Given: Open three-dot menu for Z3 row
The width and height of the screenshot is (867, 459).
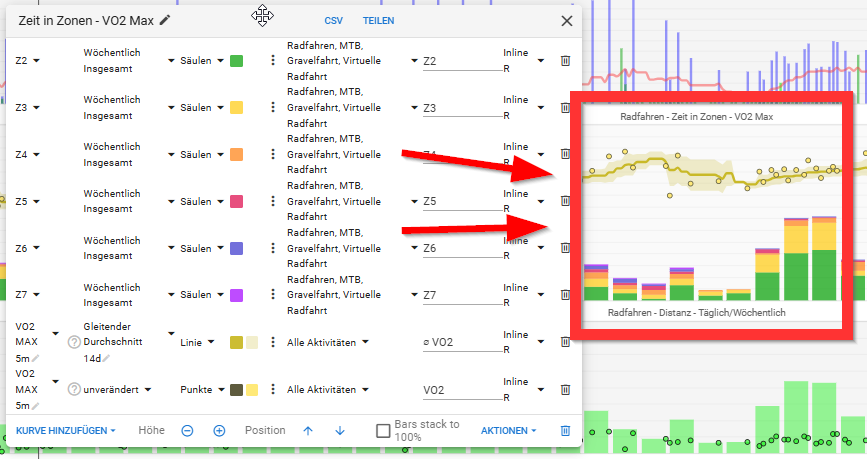Looking at the screenshot, I should pyautogui.click(x=272, y=108).
